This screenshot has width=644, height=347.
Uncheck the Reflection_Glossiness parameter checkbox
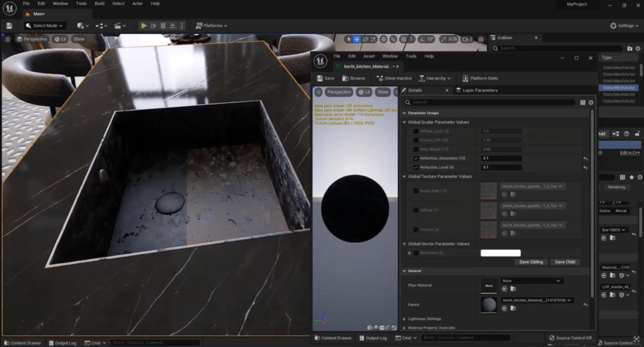416,158
